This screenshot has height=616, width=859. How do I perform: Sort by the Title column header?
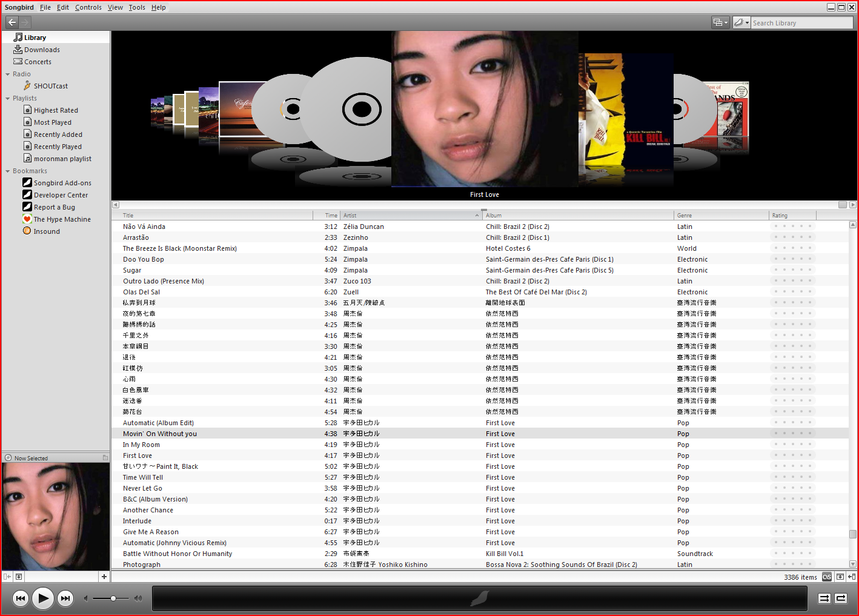(216, 216)
